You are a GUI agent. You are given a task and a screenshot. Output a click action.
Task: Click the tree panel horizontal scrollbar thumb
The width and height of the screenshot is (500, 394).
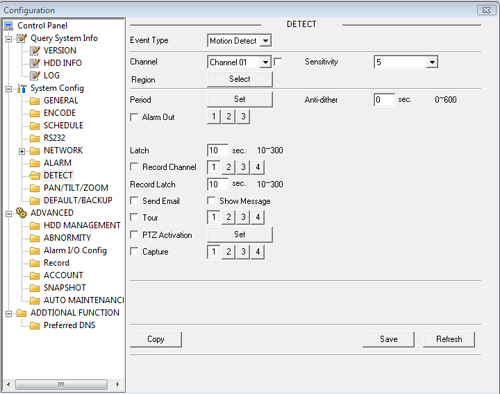(x=61, y=384)
